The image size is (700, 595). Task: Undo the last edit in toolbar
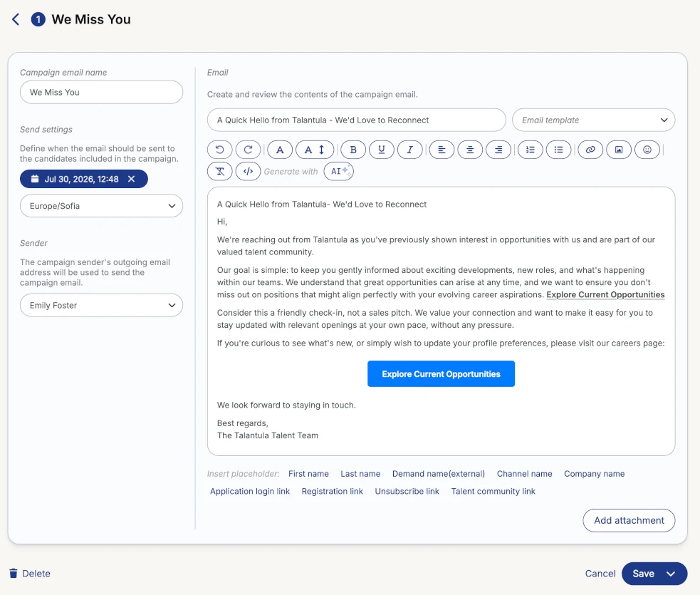click(219, 150)
